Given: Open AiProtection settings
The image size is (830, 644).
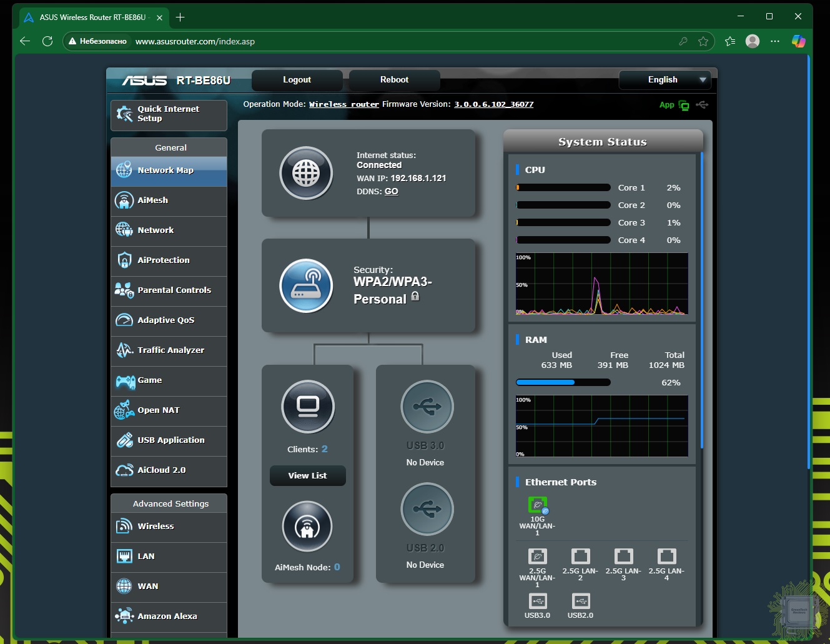Looking at the screenshot, I should coord(169,260).
